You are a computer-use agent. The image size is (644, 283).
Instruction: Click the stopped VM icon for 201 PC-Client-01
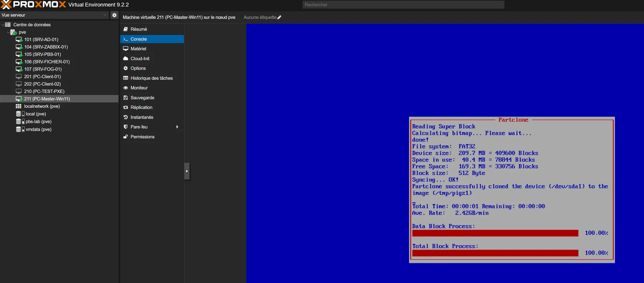click(19, 77)
